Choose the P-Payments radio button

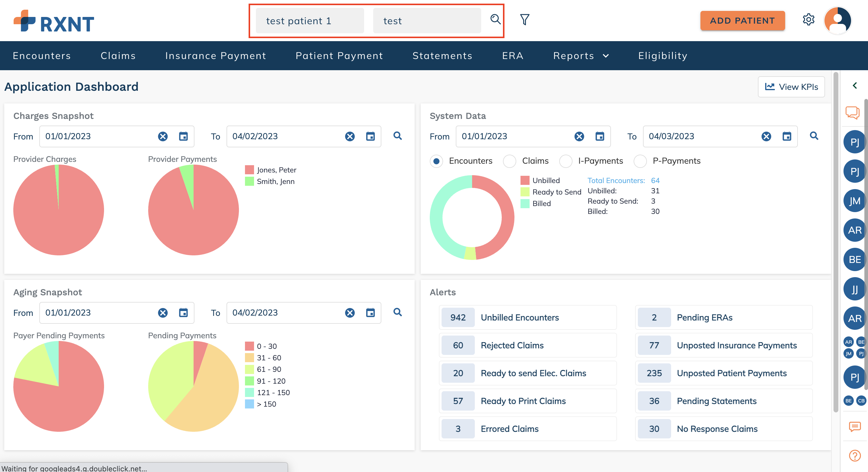click(640, 161)
